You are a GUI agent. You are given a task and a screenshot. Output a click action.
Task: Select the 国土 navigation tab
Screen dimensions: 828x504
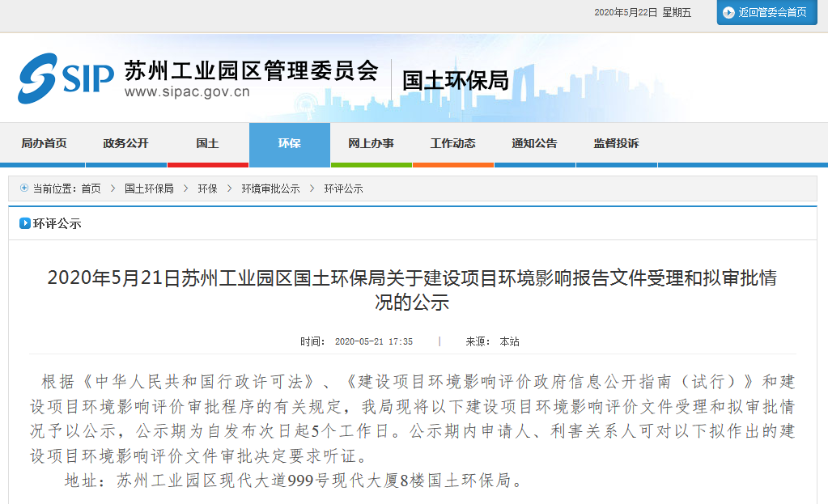coord(207,144)
